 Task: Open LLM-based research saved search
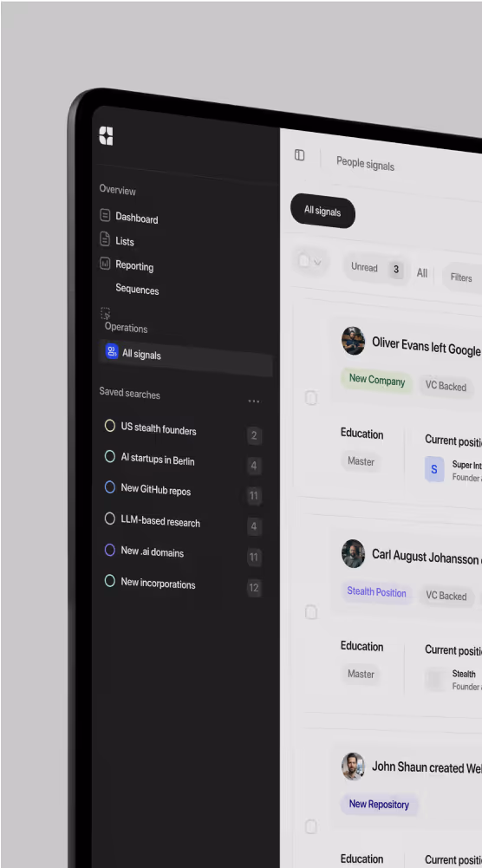(160, 521)
